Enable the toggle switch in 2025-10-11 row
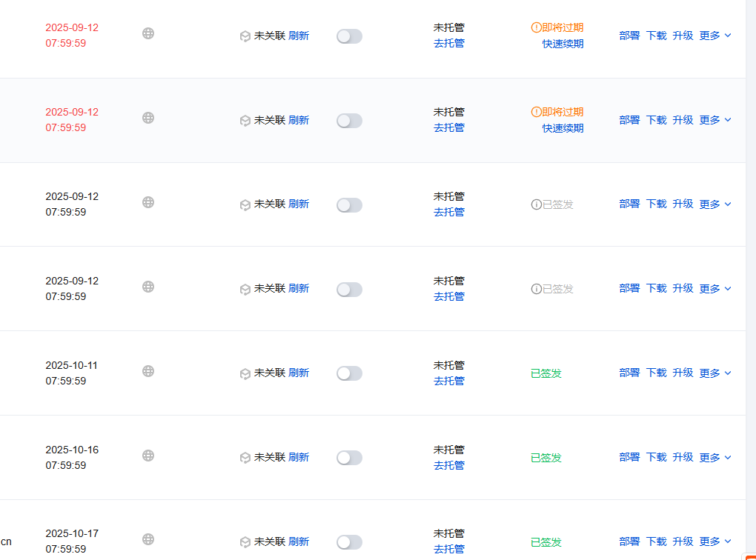 349,373
